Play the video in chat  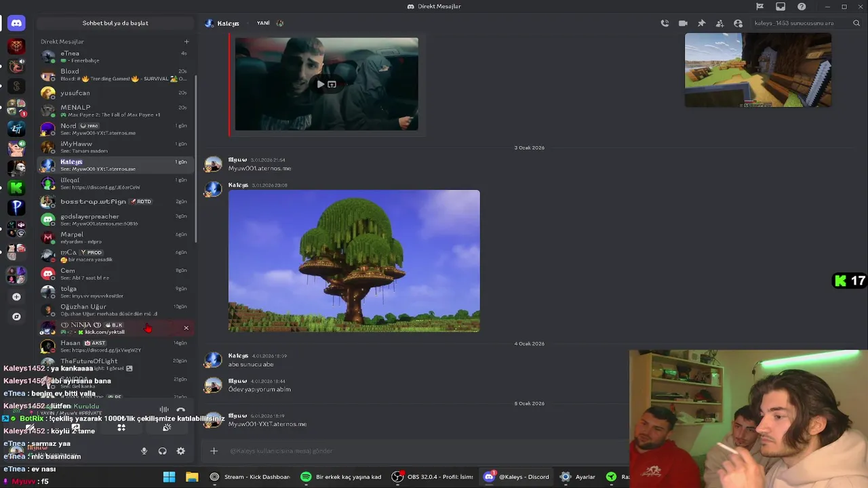[320, 85]
